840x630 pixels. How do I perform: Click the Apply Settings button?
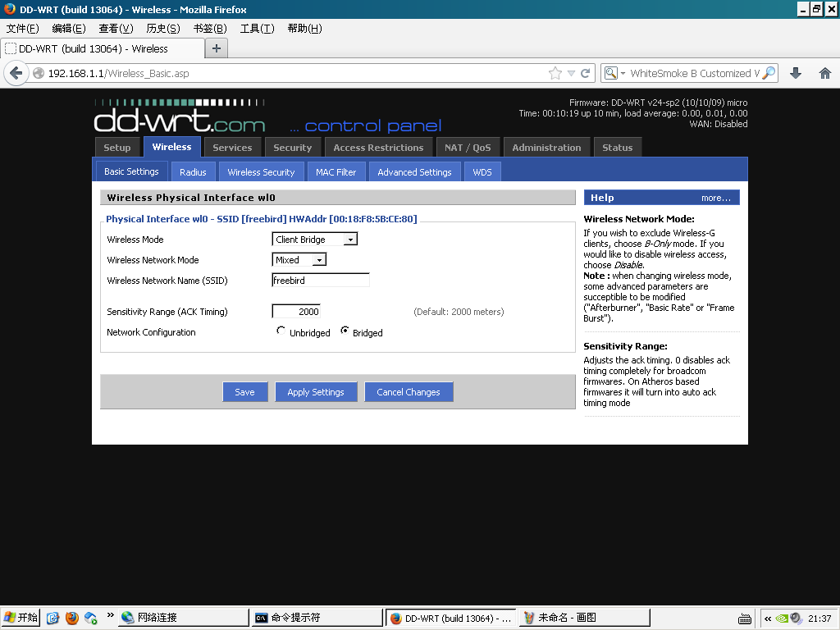point(316,391)
